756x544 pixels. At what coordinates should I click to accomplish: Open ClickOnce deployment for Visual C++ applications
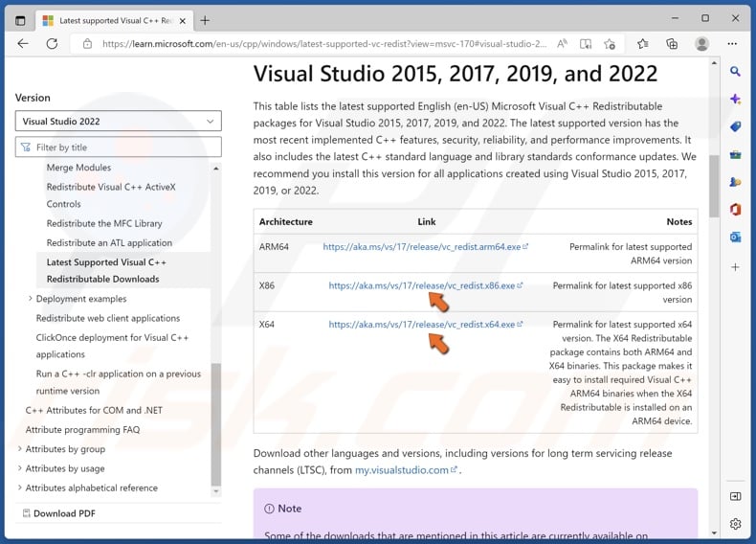coord(112,346)
